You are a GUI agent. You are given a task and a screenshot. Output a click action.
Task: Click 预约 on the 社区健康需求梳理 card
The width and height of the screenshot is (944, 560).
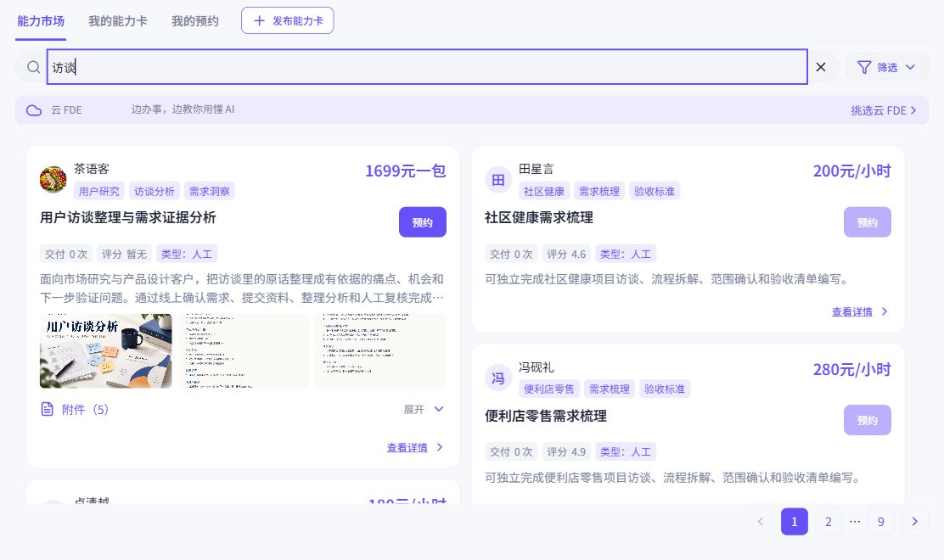tap(868, 222)
